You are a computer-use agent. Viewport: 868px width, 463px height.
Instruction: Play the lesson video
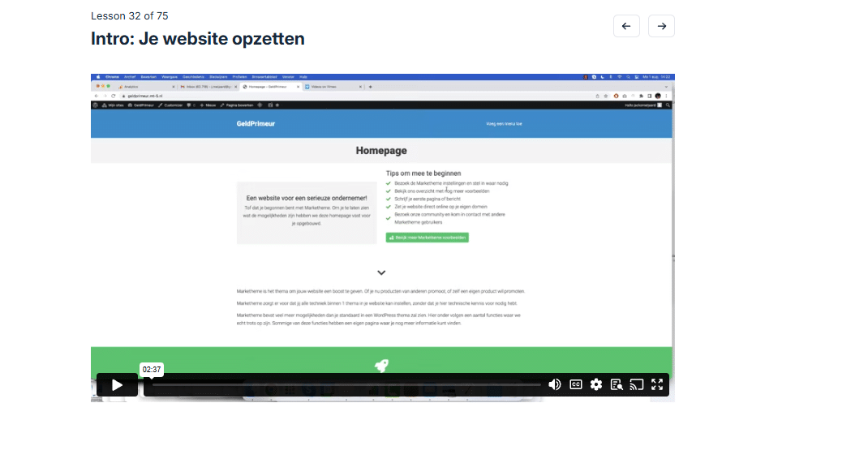pos(117,385)
